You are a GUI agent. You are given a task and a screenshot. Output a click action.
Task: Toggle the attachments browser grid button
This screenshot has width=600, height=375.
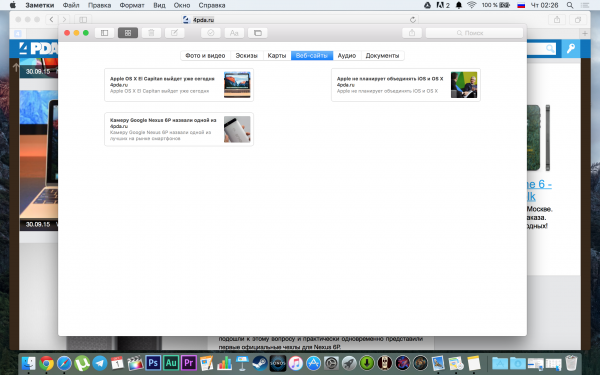point(128,33)
